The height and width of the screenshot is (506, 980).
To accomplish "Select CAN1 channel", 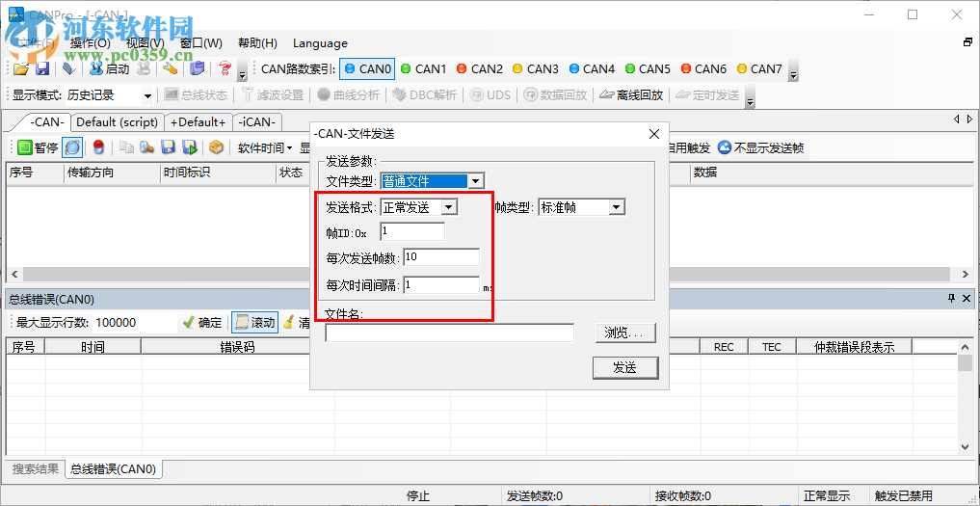I will (x=423, y=68).
